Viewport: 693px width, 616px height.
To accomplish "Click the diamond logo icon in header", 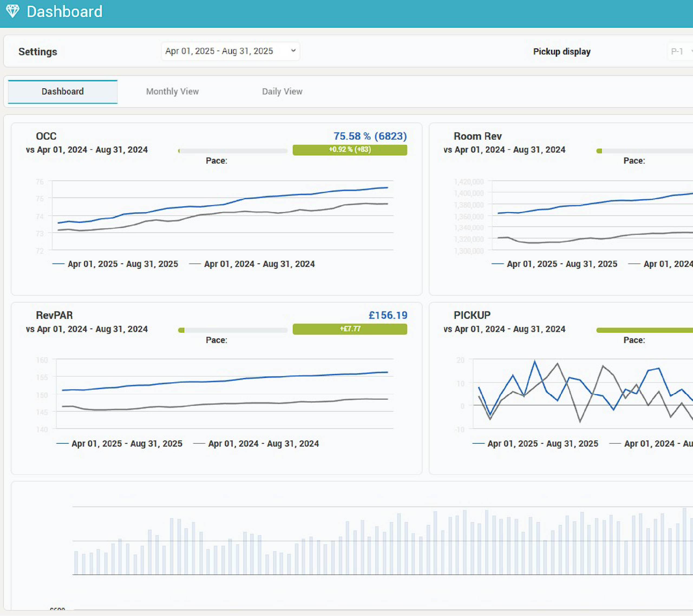I will (13, 11).
